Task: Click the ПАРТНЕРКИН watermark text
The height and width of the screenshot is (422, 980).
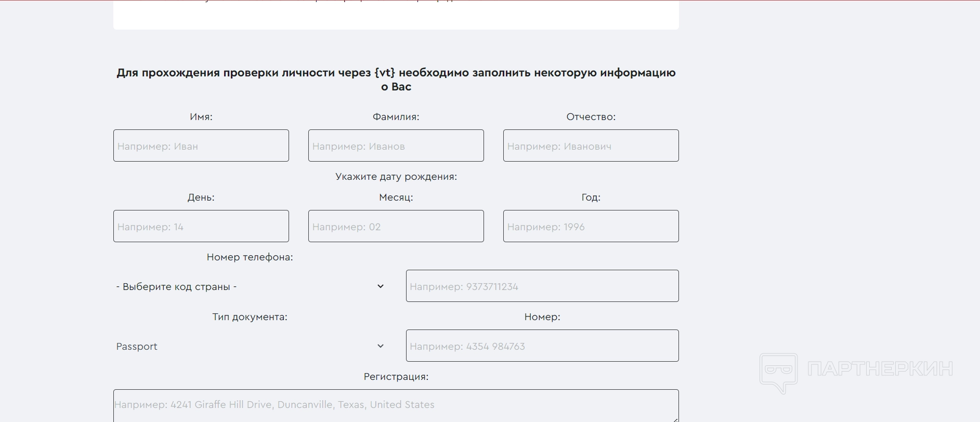Action: tap(880, 369)
